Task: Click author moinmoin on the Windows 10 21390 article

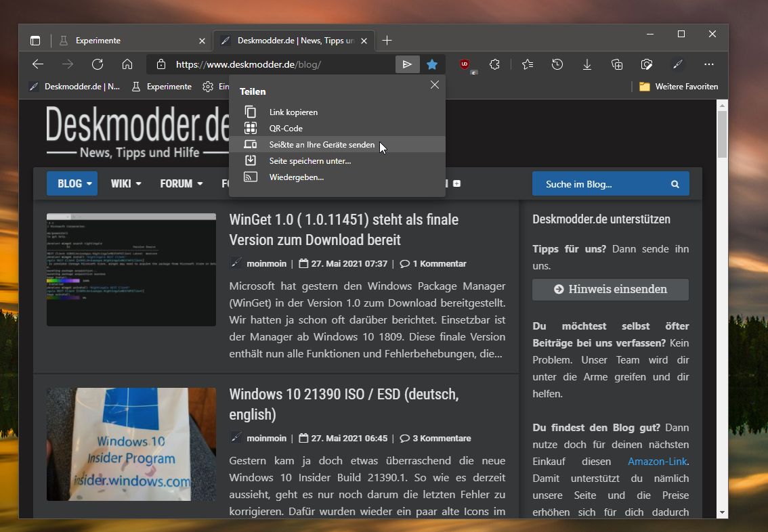Action: 266,438
